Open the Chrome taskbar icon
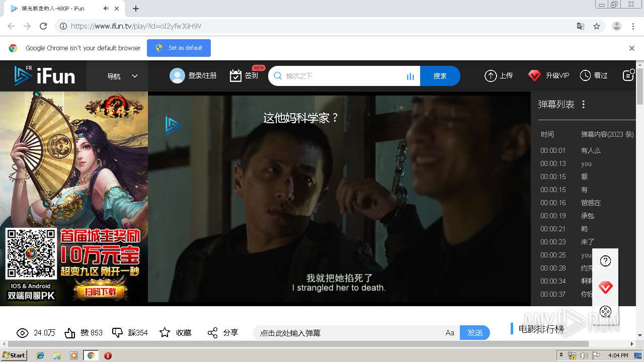Screen dimensions: 644x362 tap(91, 355)
